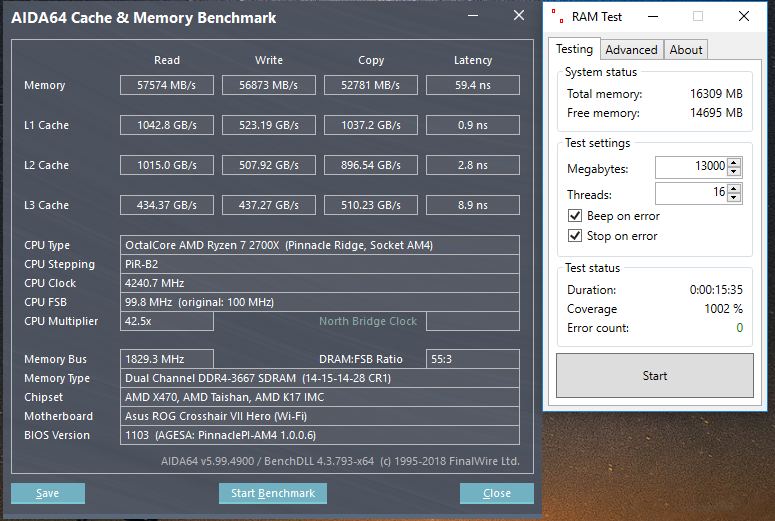The image size is (775, 521).
Task: Click the empty North Bridge Clock field
Action: pos(473,321)
